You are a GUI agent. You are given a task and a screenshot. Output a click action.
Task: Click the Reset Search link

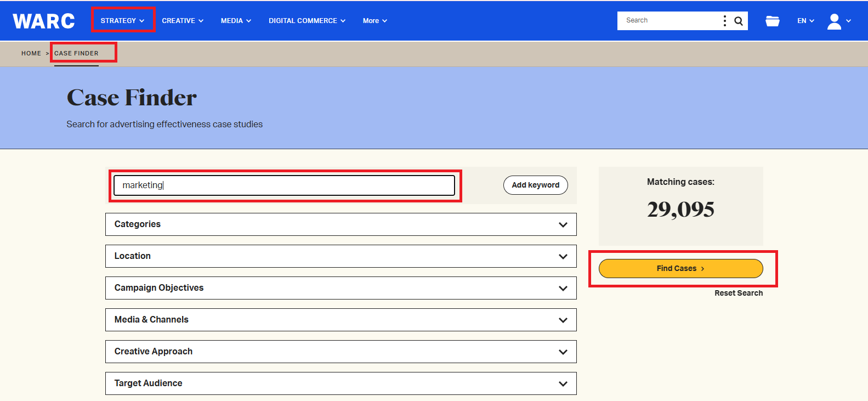738,293
